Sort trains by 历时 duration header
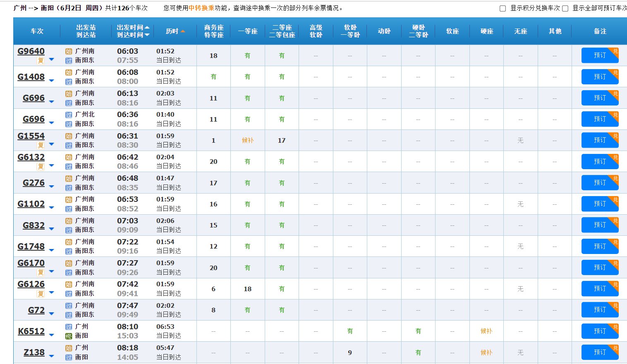 (175, 31)
